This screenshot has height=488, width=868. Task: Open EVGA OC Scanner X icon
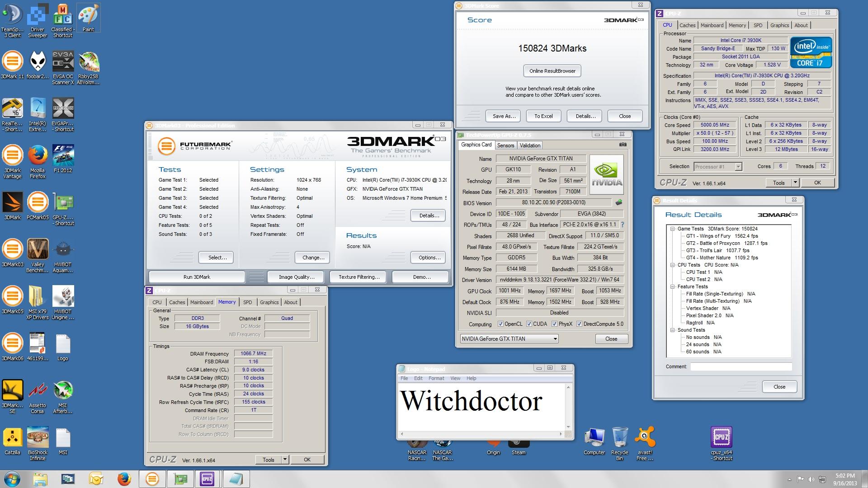click(63, 68)
